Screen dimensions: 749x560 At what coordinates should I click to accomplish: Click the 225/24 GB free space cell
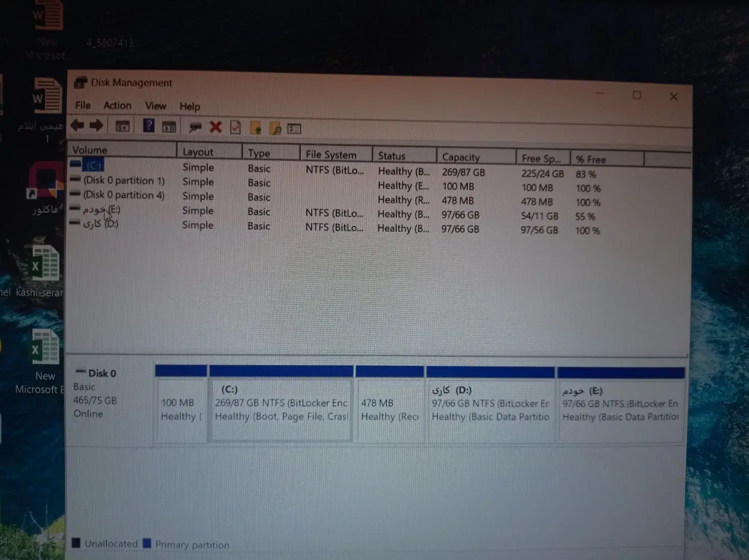542,174
